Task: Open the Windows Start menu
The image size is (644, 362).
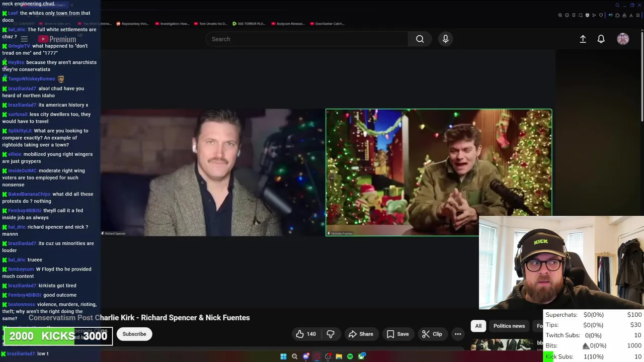Action: click(283, 356)
